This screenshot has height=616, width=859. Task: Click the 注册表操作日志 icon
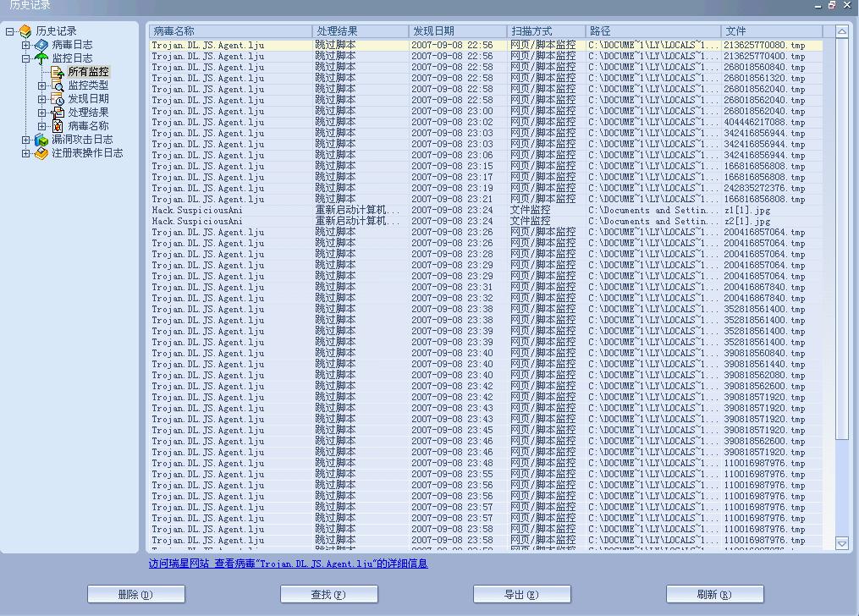(41, 153)
